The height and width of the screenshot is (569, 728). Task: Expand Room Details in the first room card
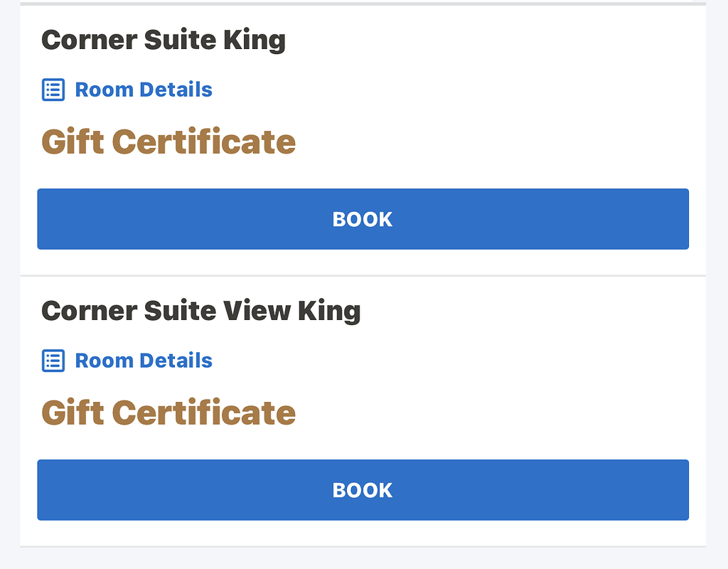(143, 90)
